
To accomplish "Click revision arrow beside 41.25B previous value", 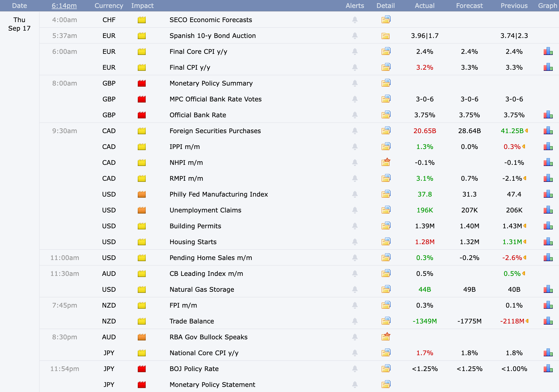I will click(x=526, y=131).
